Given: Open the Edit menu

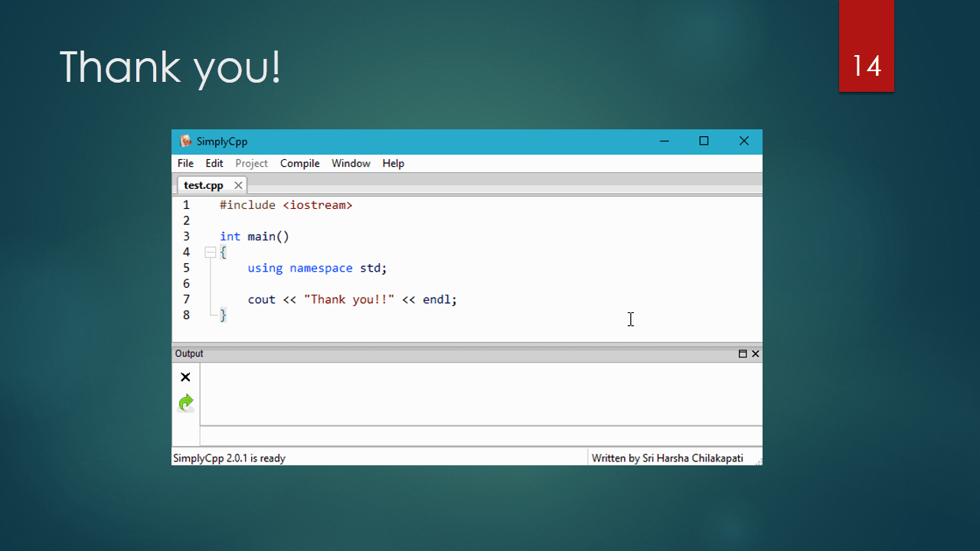Looking at the screenshot, I should 214,163.
